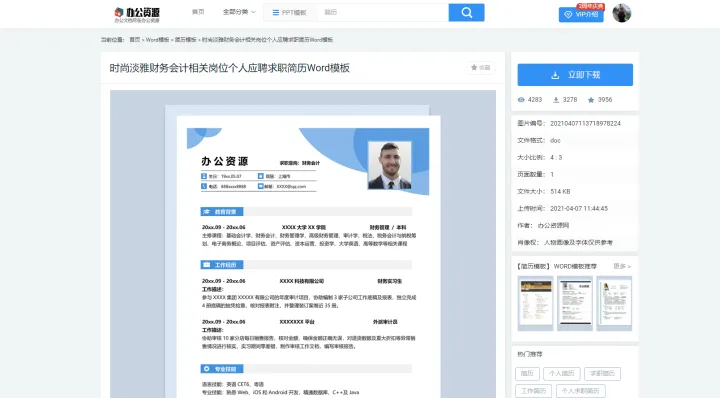720x398 pixels.
Task: Select the 个人求职简历 hot tag
Action: pyautogui.click(x=581, y=391)
